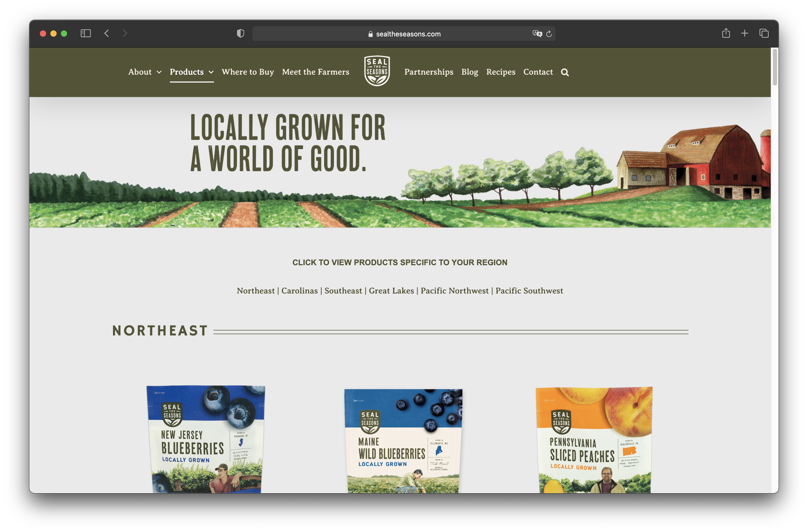Viewport: 808px width, 532px height.
Task: Jump to the Pacific Southwest region link
Action: 529,291
